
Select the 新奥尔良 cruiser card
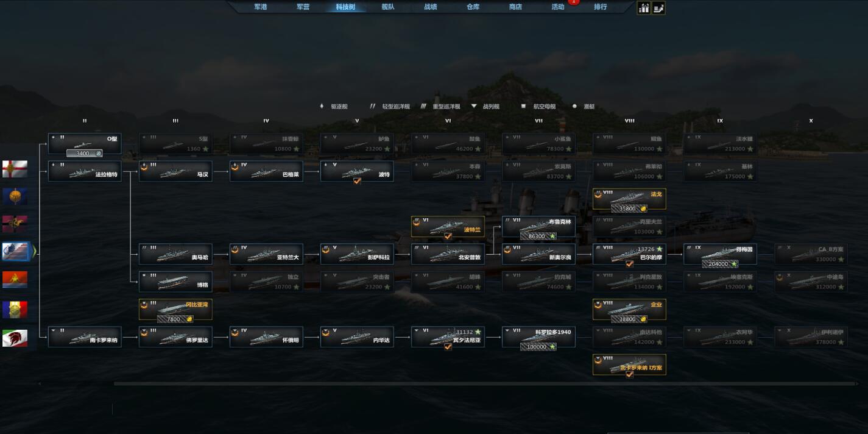pos(538,254)
